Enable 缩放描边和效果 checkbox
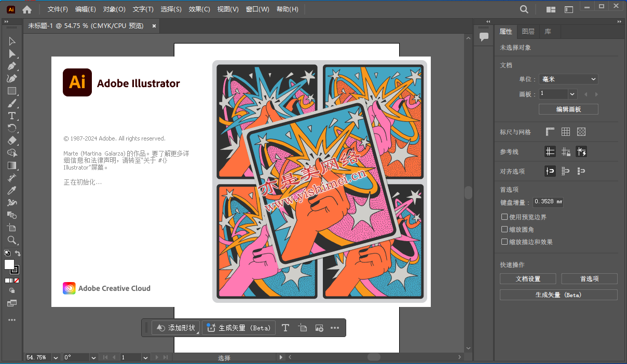The height and width of the screenshot is (364, 627). 505,242
